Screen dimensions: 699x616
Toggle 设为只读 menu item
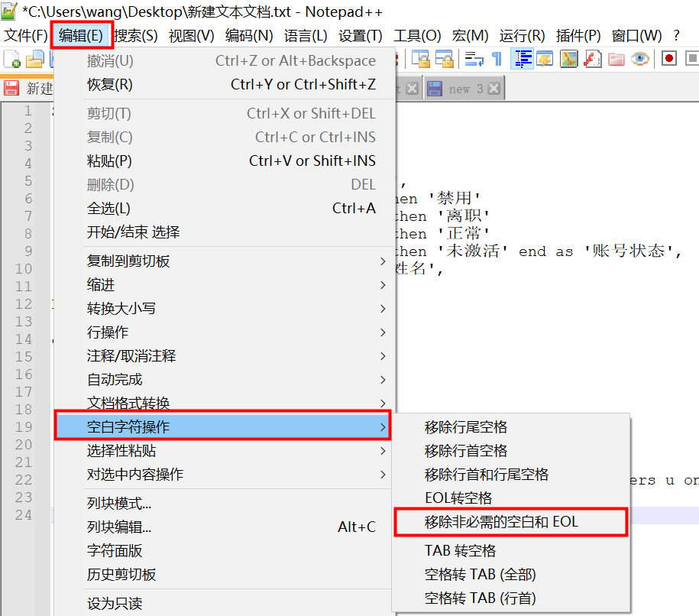(x=225, y=604)
